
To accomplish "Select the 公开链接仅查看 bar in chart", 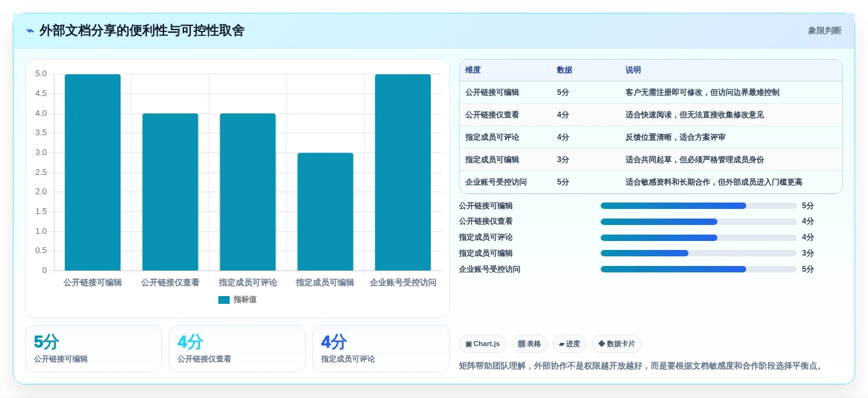I will (170, 192).
